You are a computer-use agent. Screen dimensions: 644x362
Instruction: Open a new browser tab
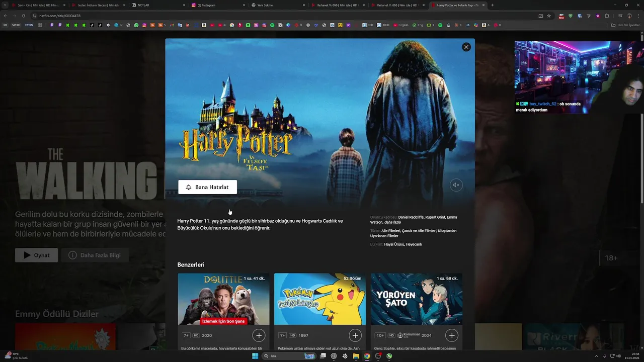[x=492, y=5]
